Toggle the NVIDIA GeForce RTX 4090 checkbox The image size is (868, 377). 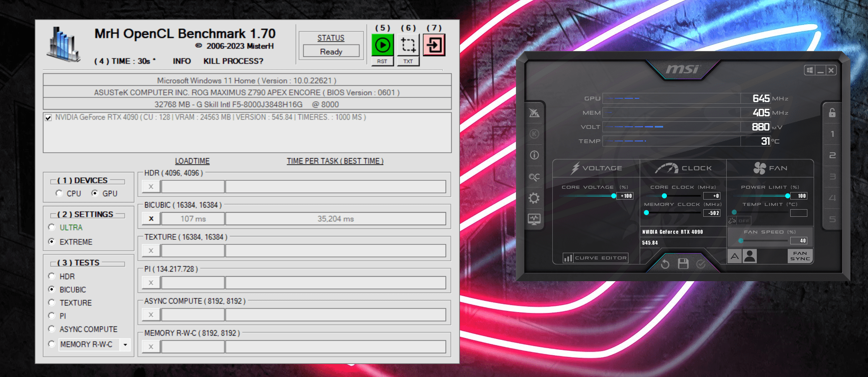click(49, 118)
